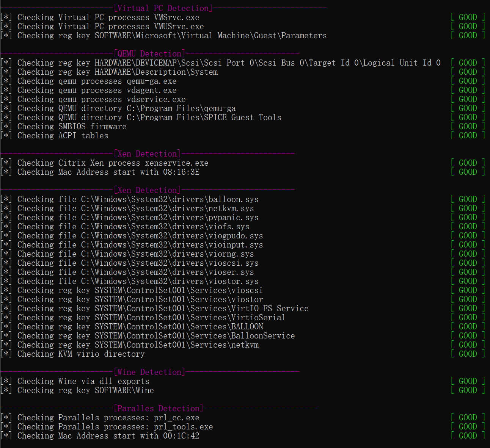Select the xenservice.exe process line
This screenshot has height=448, width=490.
point(104,163)
